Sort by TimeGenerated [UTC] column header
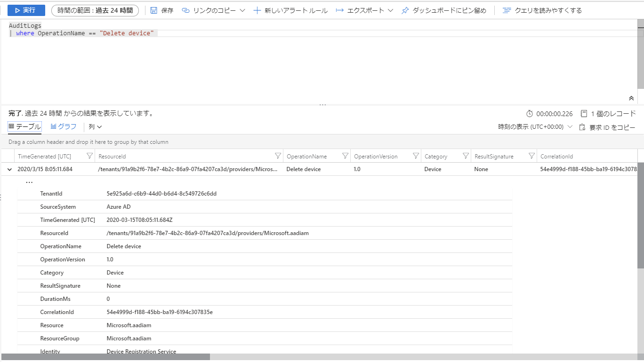Screen dimensions: 644x362 (x=44, y=157)
